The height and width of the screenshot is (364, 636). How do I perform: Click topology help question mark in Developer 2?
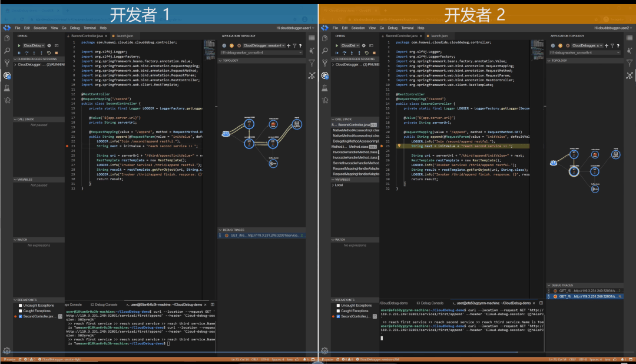(618, 46)
